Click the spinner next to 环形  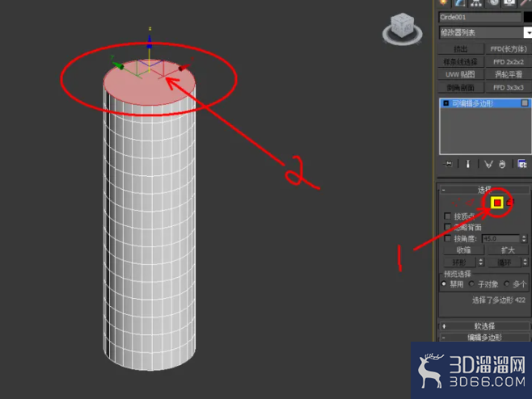(481, 262)
